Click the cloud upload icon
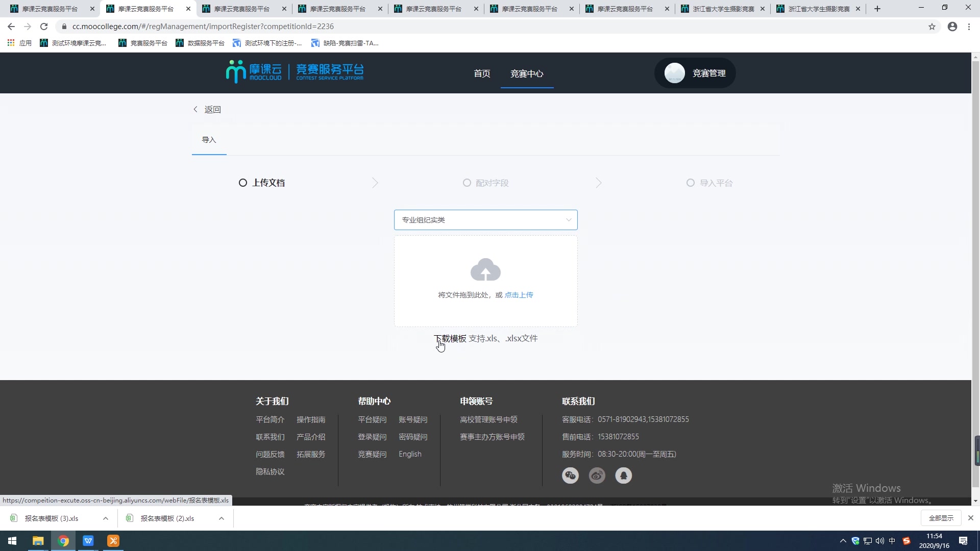 click(x=485, y=269)
